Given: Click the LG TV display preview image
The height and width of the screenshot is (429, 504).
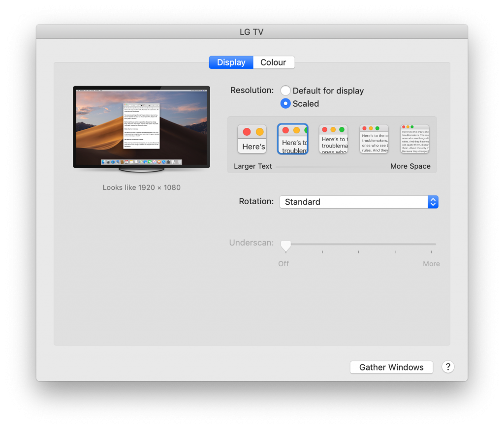Looking at the screenshot, I should [141, 127].
